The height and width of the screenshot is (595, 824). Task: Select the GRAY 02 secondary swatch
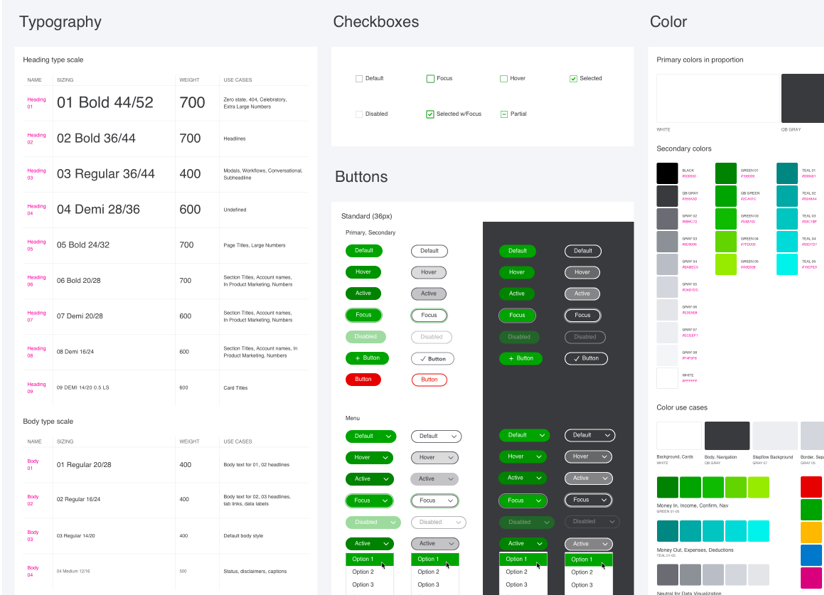pos(667,219)
